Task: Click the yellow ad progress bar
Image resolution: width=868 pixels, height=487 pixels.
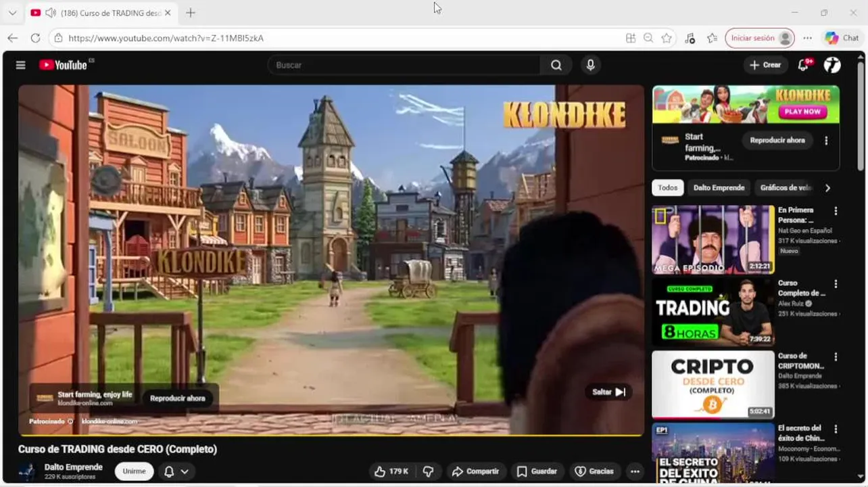Action: click(x=331, y=434)
